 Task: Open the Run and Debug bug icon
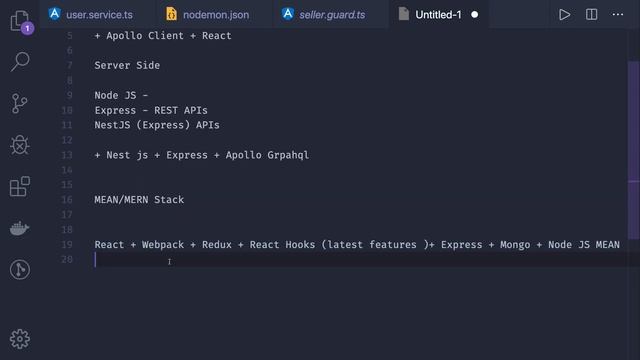click(20, 145)
